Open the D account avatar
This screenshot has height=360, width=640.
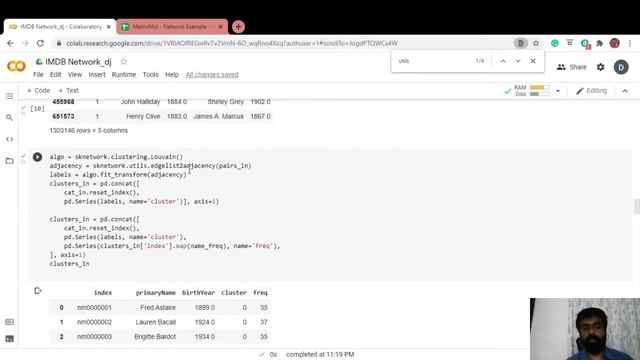pos(621,67)
